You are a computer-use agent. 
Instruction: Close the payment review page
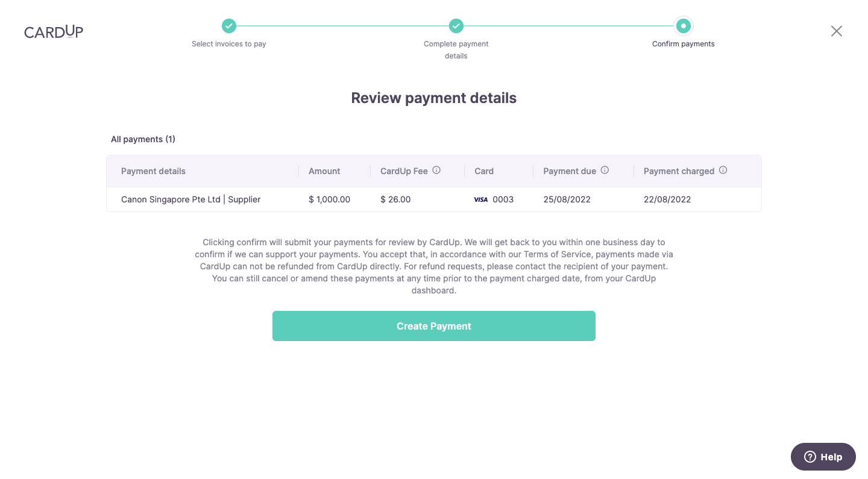tap(836, 31)
